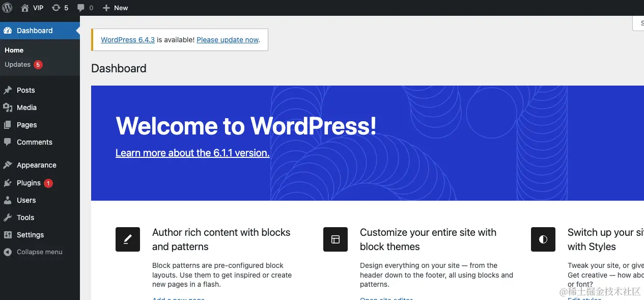Click Author rich content with blocks heading
The width and height of the screenshot is (644, 300).
(x=221, y=239)
